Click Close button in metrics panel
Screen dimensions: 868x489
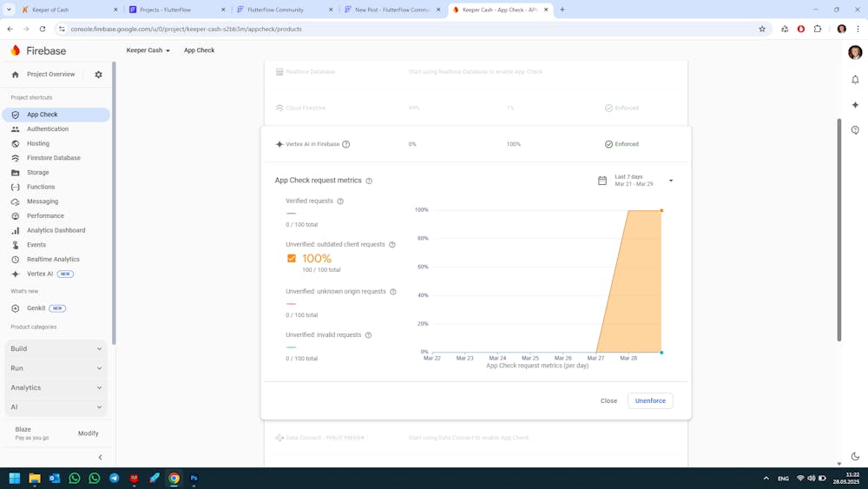click(x=608, y=401)
